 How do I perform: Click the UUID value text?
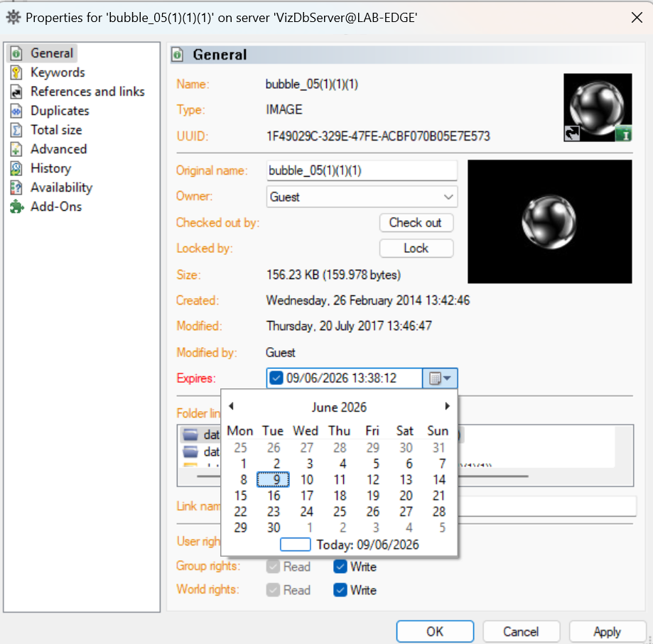(x=378, y=136)
